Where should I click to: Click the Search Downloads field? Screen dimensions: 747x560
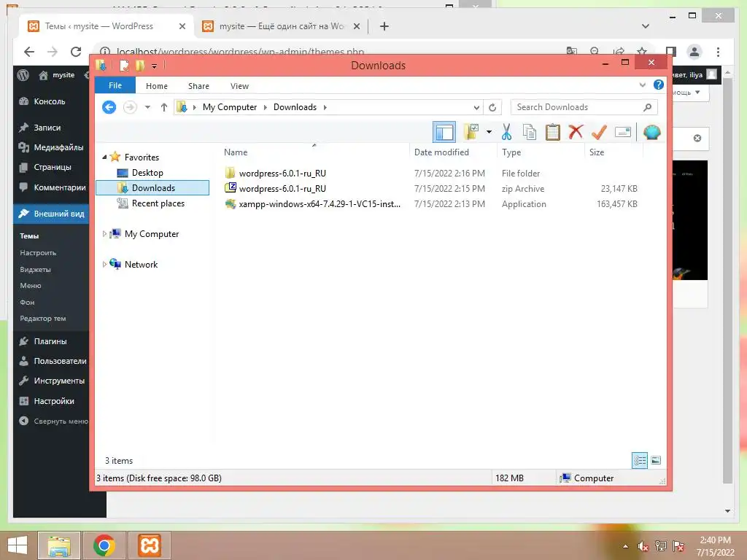(x=584, y=107)
